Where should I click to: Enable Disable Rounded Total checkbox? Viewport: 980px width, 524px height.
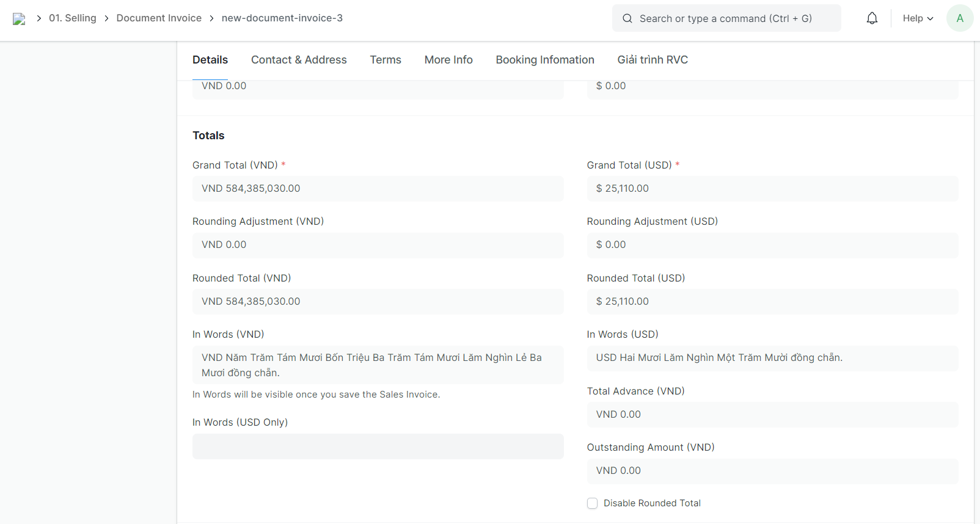[x=592, y=503]
